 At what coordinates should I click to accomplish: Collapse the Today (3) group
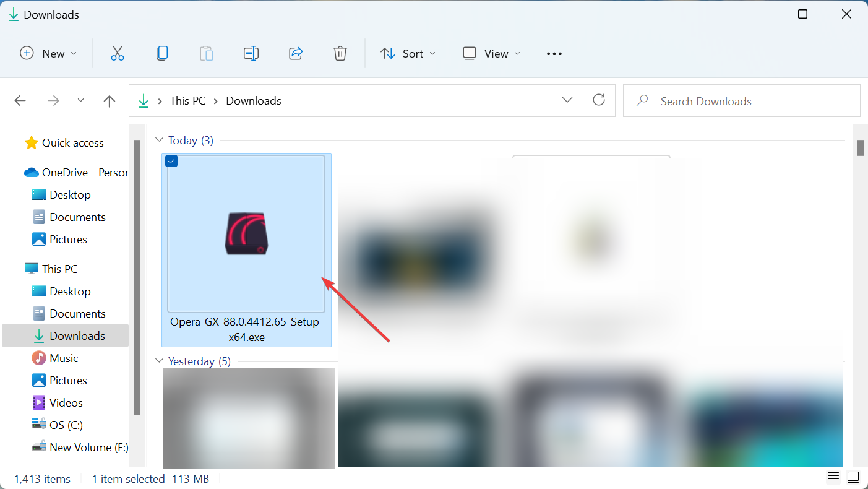click(160, 141)
